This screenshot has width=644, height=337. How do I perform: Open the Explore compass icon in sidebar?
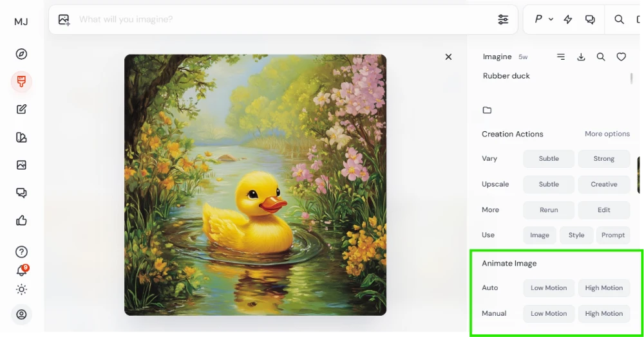click(21, 54)
